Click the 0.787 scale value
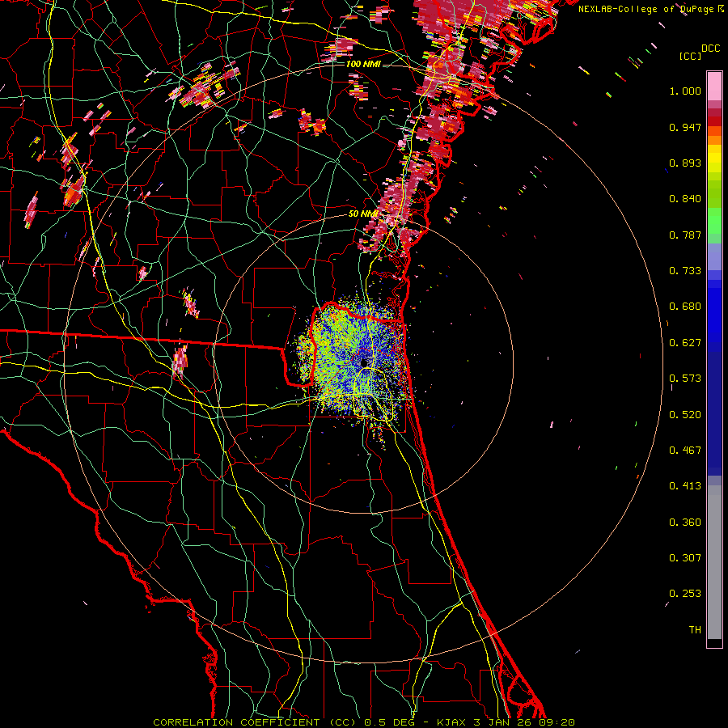728x728 pixels. pyautogui.click(x=685, y=235)
